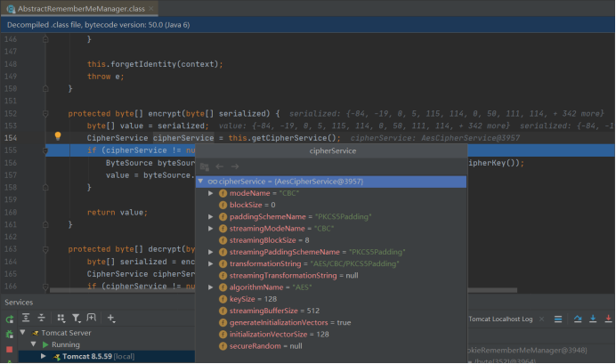
Task: Collapse the cipherService root node
Action: click(201, 181)
